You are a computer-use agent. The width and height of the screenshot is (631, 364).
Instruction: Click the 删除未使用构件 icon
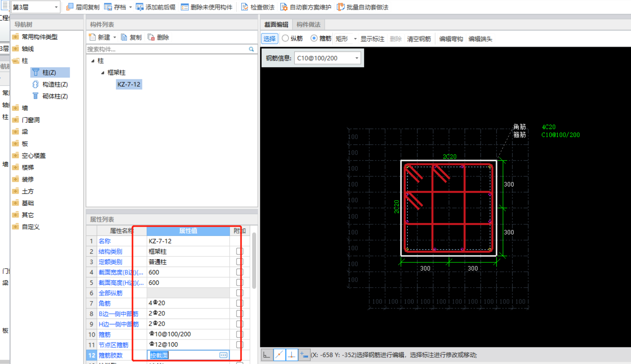pyautogui.click(x=185, y=7)
